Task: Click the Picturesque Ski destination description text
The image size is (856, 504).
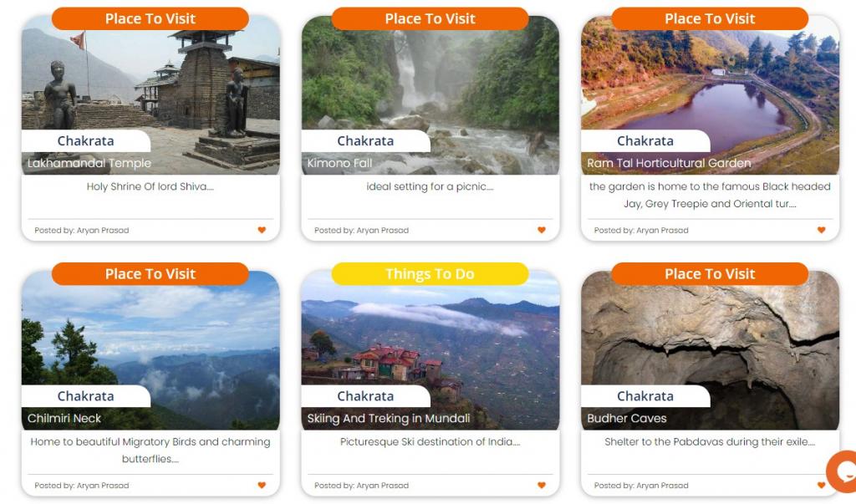Action: pos(431,442)
